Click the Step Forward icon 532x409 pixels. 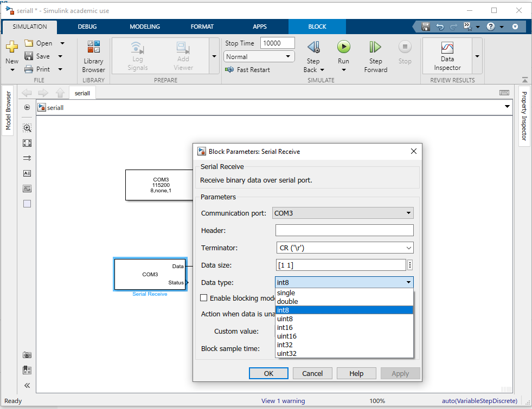click(375, 47)
